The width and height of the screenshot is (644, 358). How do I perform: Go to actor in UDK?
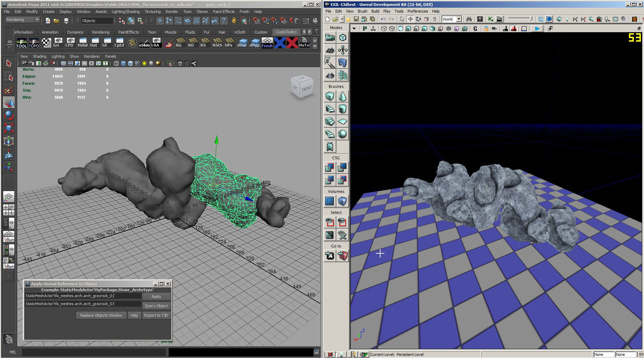(x=330, y=256)
